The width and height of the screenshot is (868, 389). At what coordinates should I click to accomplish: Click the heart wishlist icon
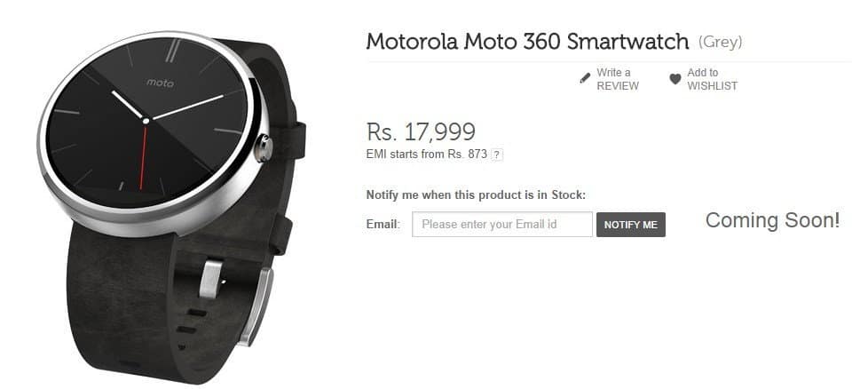[x=675, y=79]
